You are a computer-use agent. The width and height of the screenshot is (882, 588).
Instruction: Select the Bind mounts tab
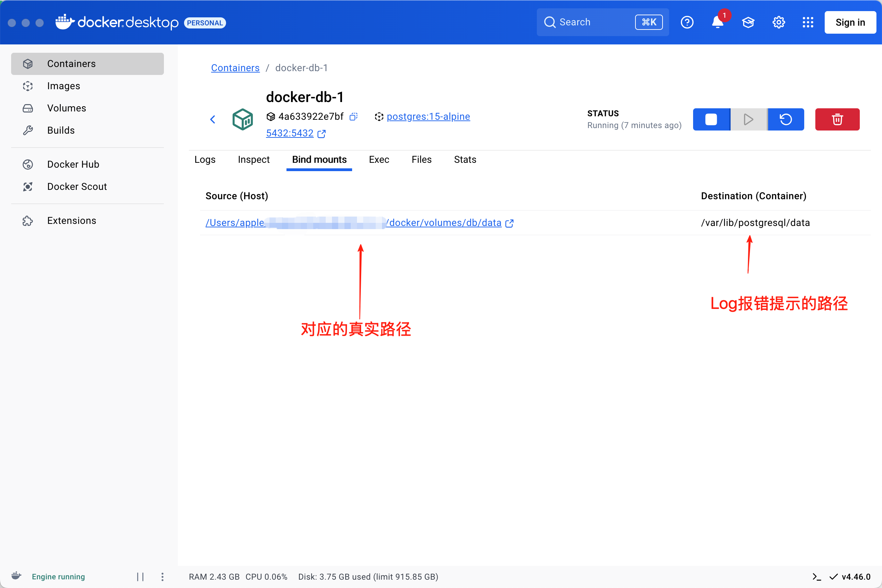pyautogui.click(x=319, y=159)
